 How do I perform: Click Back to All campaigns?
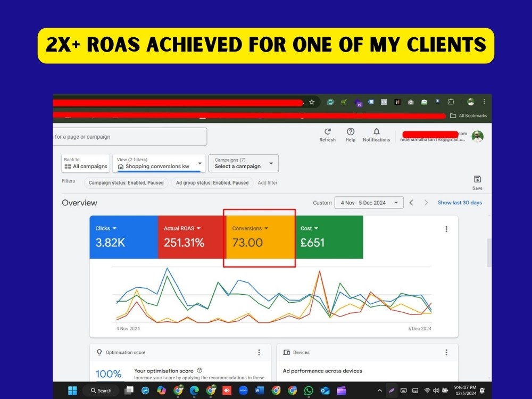pyautogui.click(x=86, y=163)
